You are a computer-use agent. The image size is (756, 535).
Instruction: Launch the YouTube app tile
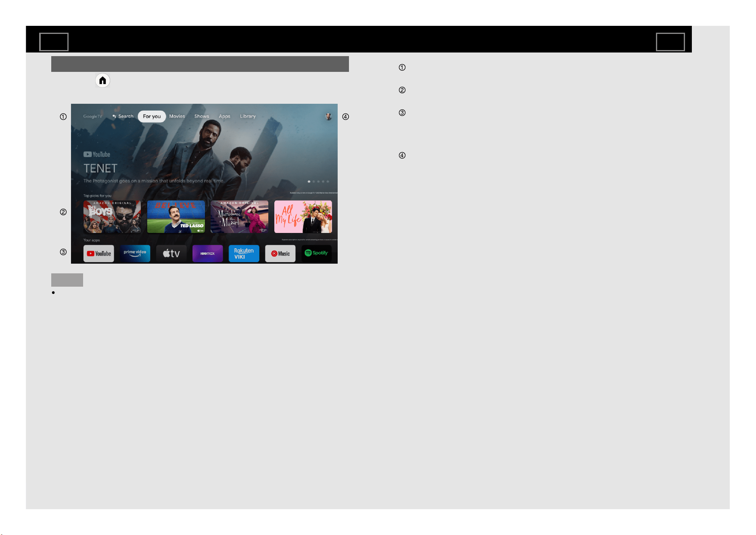99,254
